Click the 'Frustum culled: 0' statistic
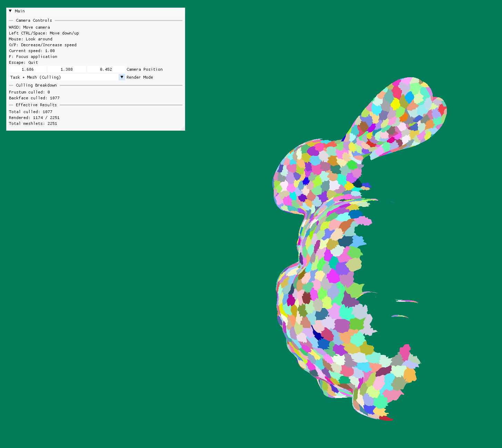The width and height of the screenshot is (502, 448). (29, 92)
